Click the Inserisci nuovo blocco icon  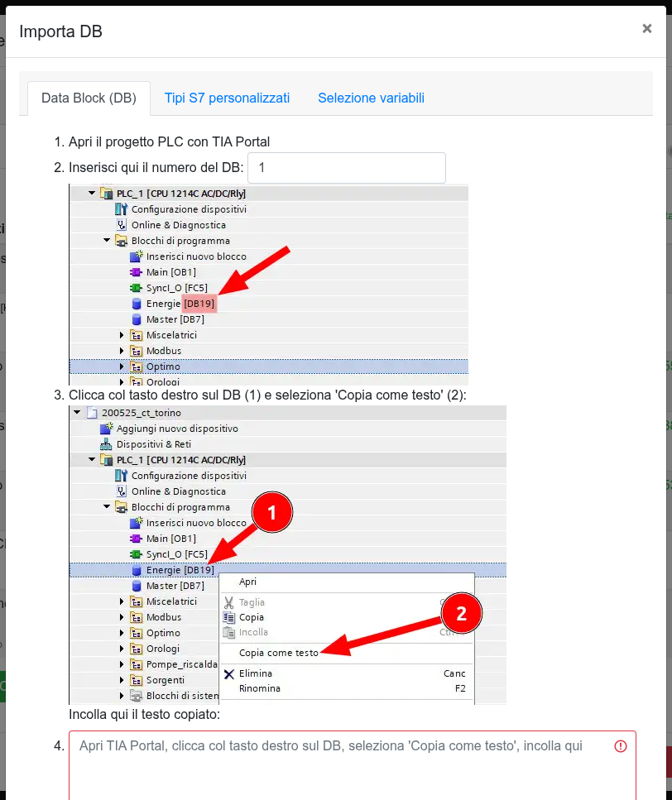point(138,256)
